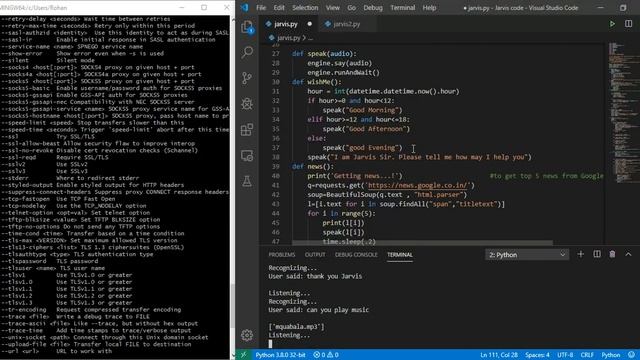Viewport: 640px width, 360px height.
Task: Click UTF-8 encoding in status bar
Action: pos(565,355)
